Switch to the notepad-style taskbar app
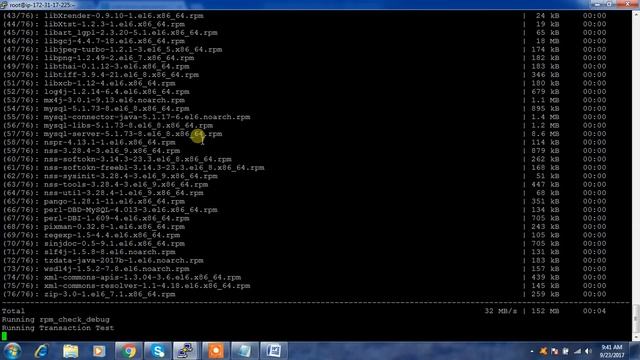Screen dimensions: 640x360 coord(244,351)
